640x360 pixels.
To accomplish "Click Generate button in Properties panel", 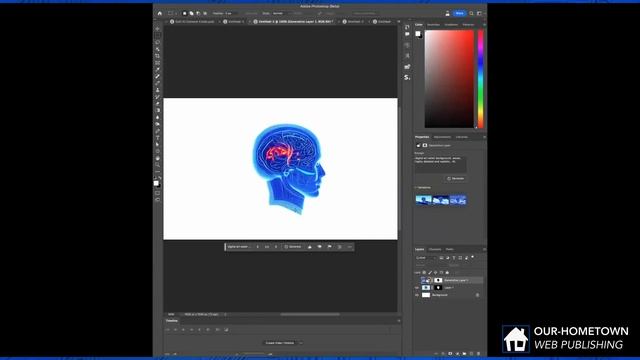I will pyautogui.click(x=456, y=179).
